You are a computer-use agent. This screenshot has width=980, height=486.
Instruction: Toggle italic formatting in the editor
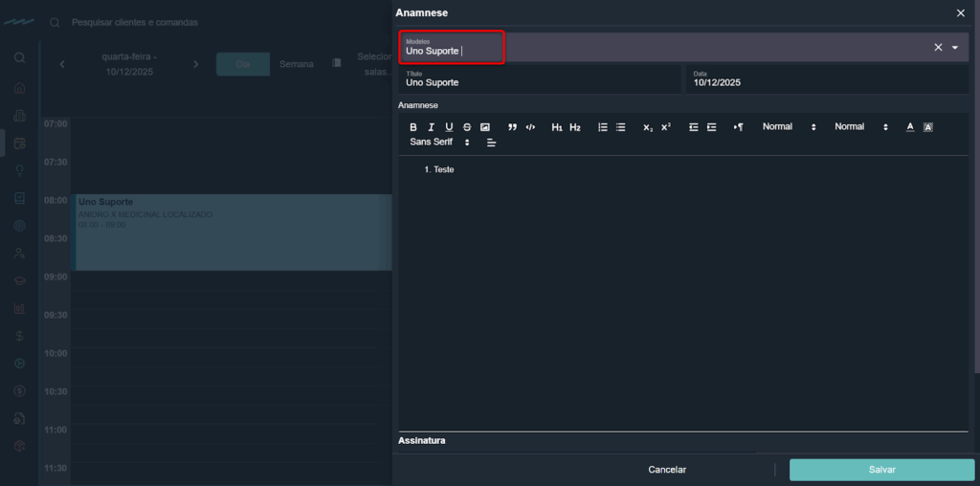pyautogui.click(x=431, y=127)
